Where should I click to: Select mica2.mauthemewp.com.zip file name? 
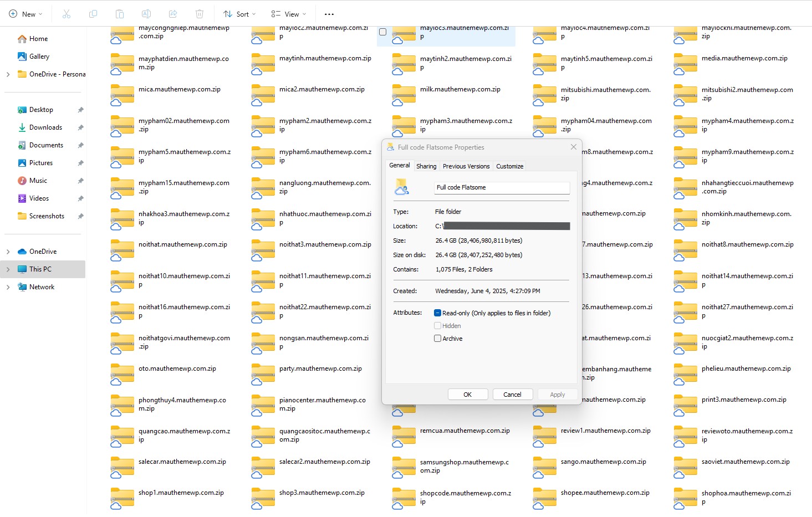[x=322, y=89]
